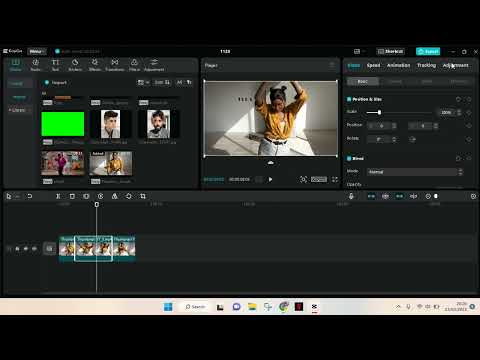Select the bearded man portrait thumbnail
Screen dimensions: 480x360
(x=158, y=124)
